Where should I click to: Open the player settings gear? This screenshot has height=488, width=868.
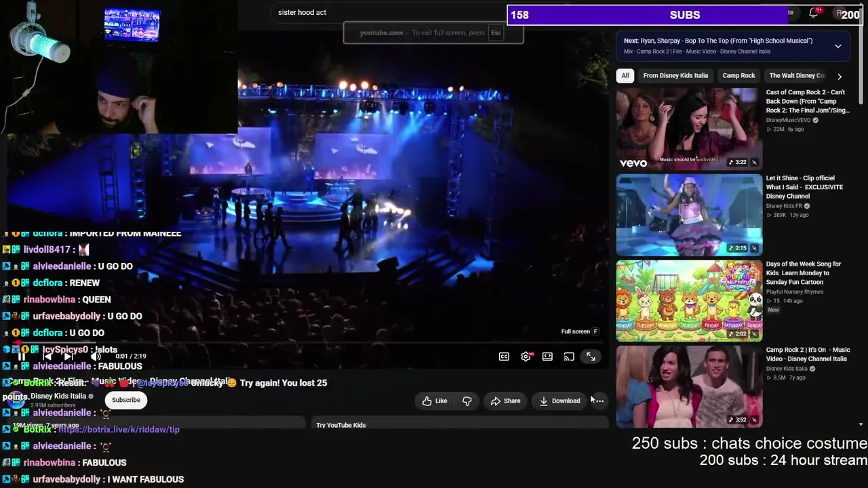[526, 357]
